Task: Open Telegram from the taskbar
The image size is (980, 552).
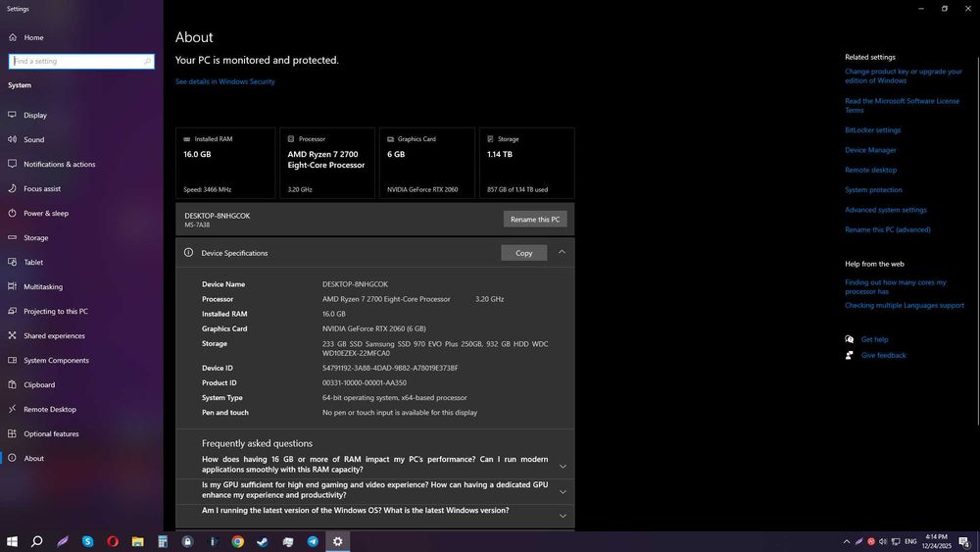Action: [x=313, y=541]
